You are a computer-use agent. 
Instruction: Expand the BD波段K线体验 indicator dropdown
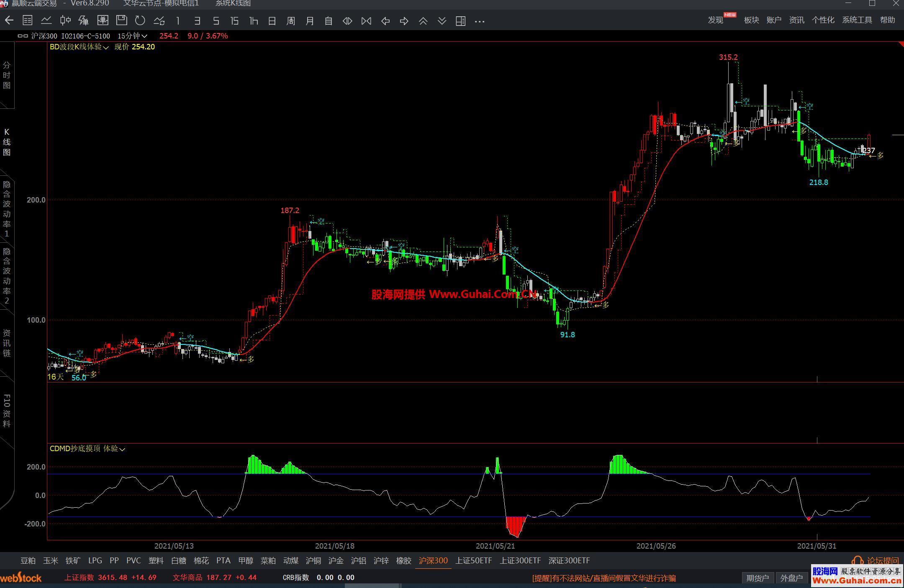tap(105, 47)
